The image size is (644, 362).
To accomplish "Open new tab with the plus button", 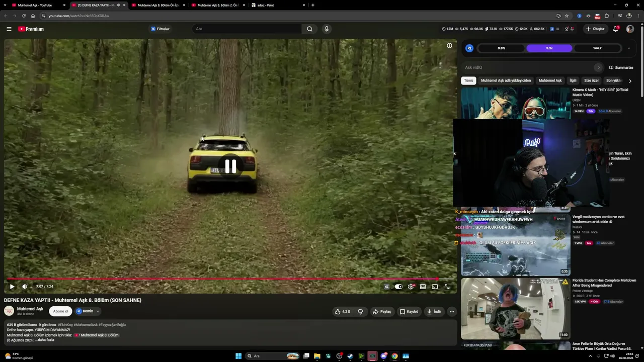I will (x=313, y=5).
